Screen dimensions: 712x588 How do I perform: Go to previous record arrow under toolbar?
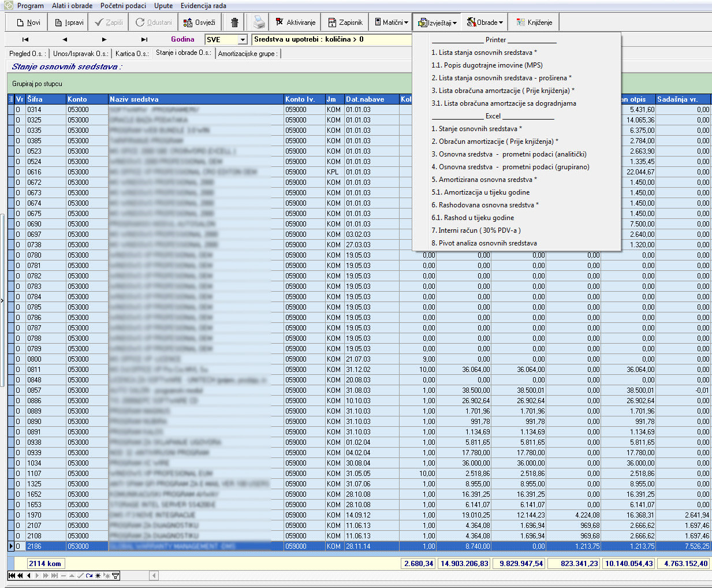point(65,39)
